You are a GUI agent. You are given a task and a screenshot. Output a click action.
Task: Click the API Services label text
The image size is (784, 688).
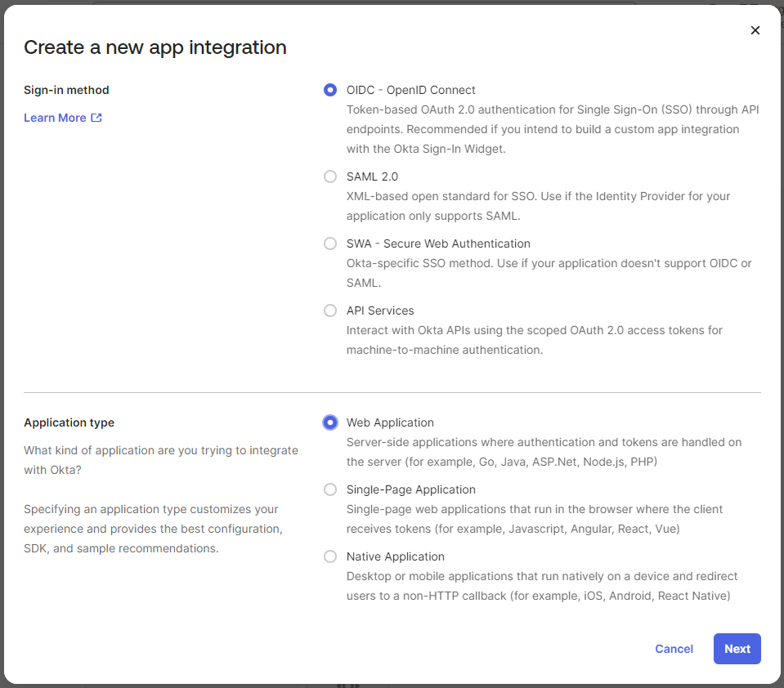pyautogui.click(x=380, y=310)
